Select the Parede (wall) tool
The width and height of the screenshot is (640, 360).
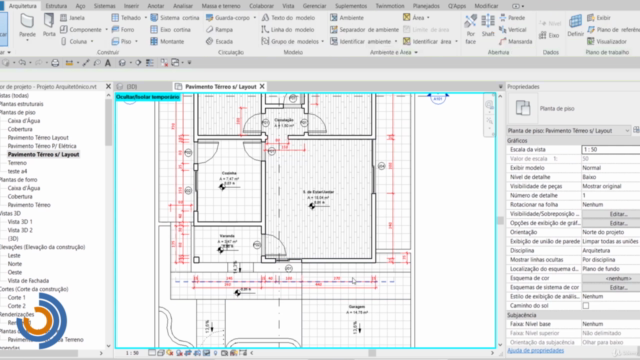[27, 25]
